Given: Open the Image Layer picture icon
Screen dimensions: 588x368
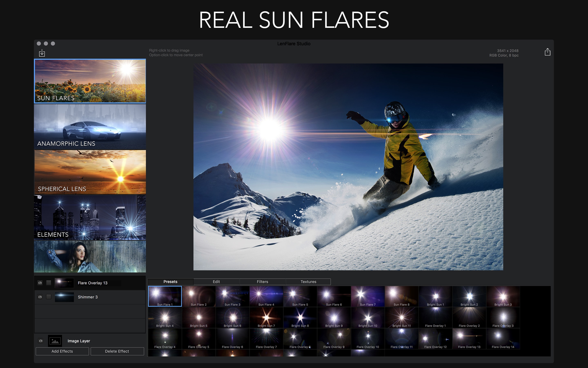Looking at the screenshot, I should pyautogui.click(x=55, y=341).
